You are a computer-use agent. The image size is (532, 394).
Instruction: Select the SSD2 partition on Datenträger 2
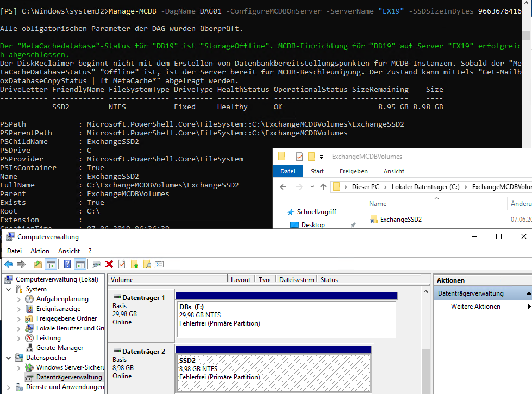click(x=273, y=373)
